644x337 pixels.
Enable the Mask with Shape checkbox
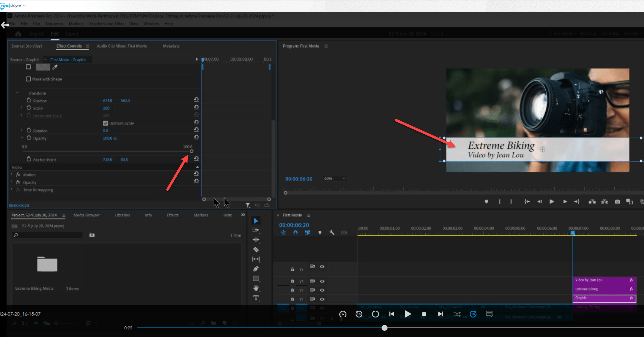coord(28,79)
